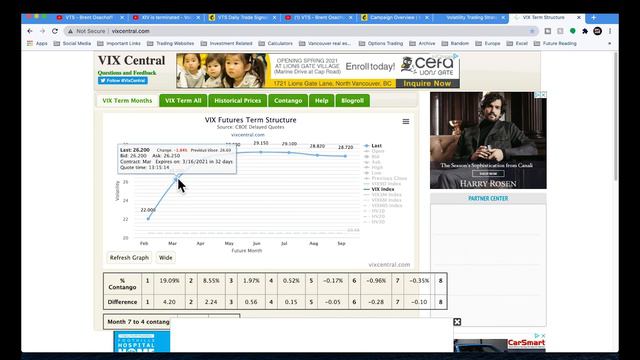Image resolution: width=640 pixels, height=360 pixels.
Task: Close the VIX Term Structure tab
Action: coord(579,18)
